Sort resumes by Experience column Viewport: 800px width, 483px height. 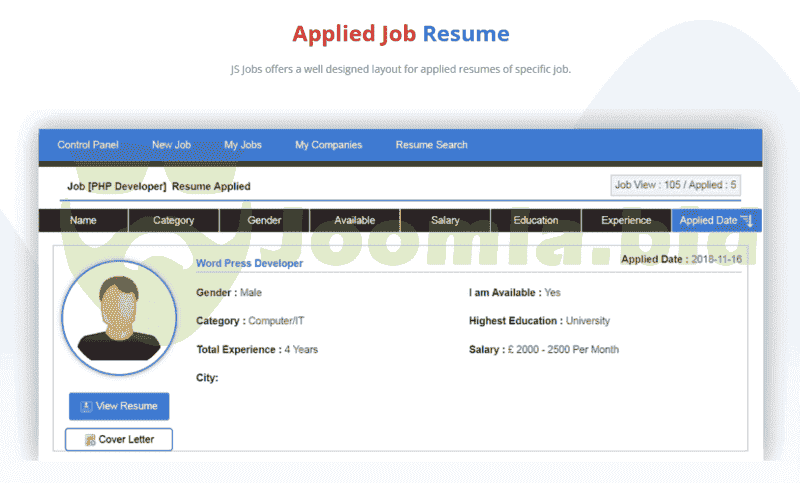(626, 221)
